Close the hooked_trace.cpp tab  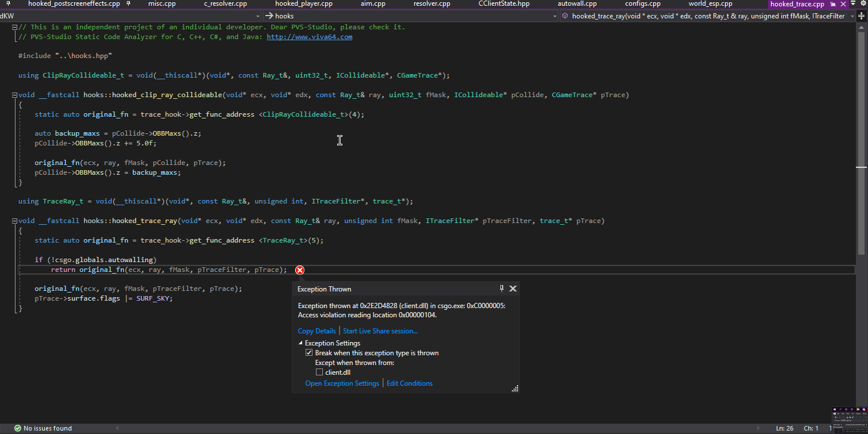pyautogui.click(x=843, y=4)
